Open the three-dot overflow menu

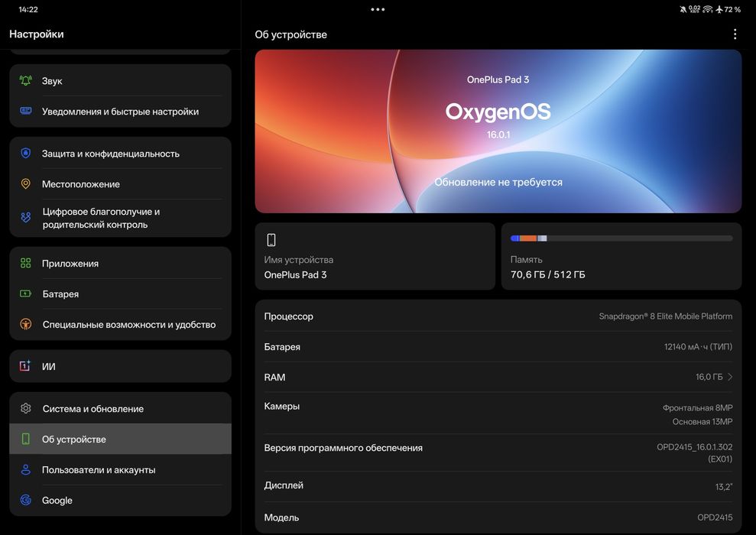click(735, 34)
